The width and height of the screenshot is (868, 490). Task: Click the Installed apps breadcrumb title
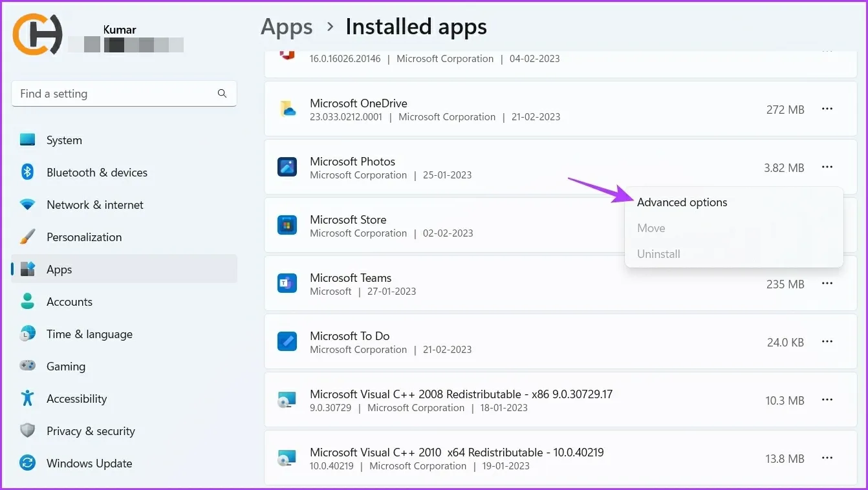point(416,27)
